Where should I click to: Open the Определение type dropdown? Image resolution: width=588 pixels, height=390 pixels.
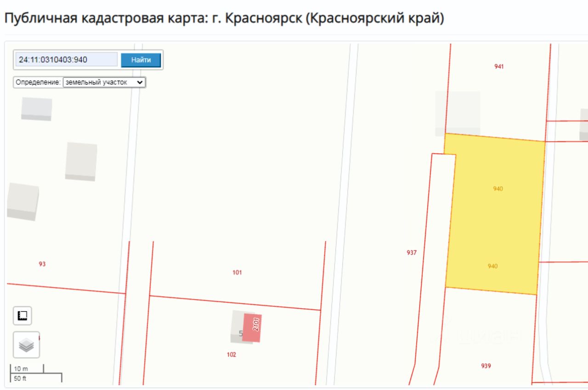(x=104, y=83)
